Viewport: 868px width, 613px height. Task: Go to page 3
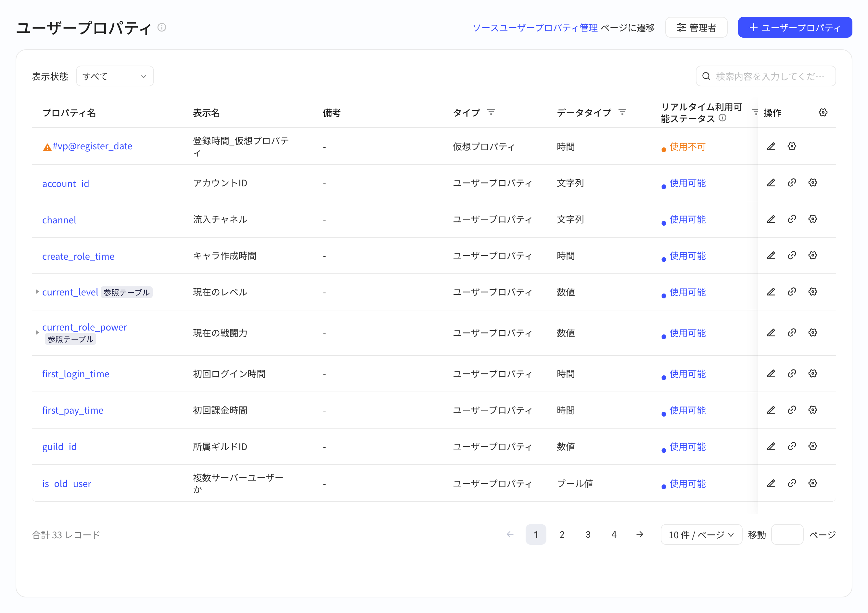point(587,534)
